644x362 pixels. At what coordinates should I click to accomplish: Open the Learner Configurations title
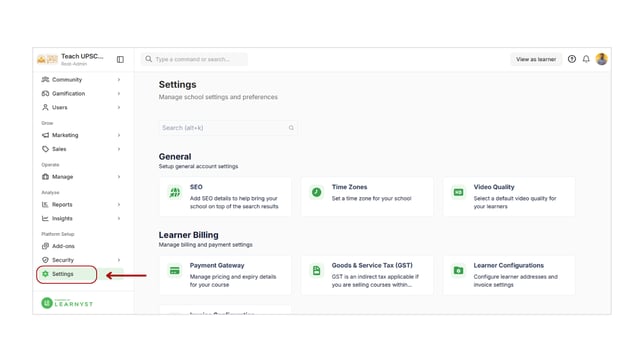(508, 265)
